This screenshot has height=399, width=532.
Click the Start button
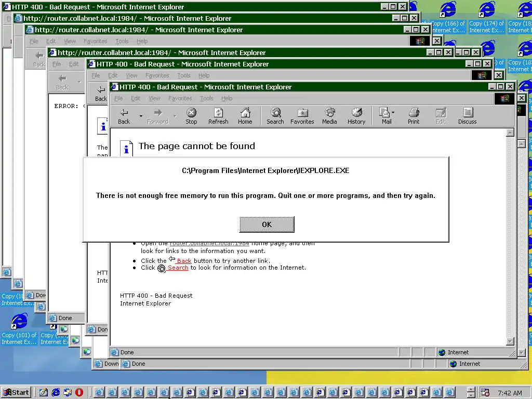[16, 393]
